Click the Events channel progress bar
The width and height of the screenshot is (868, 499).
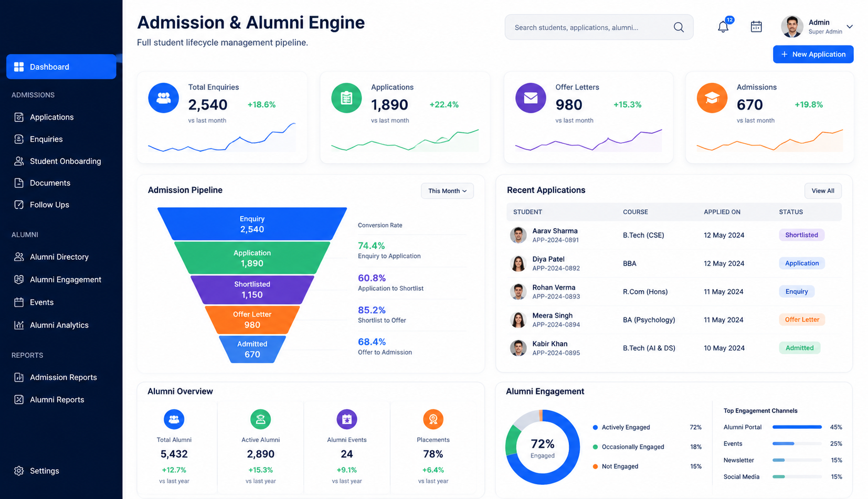[797, 443]
